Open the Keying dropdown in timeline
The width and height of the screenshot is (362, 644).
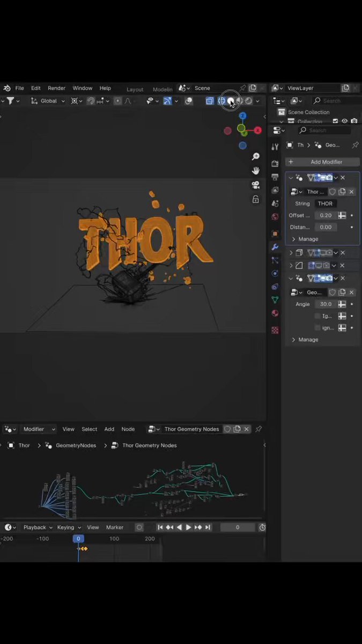coord(69,528)
